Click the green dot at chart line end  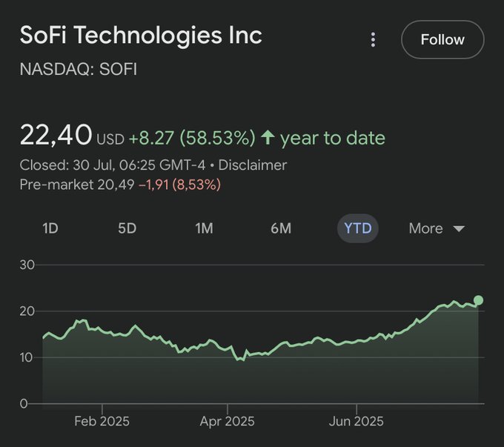coord(478,300)
